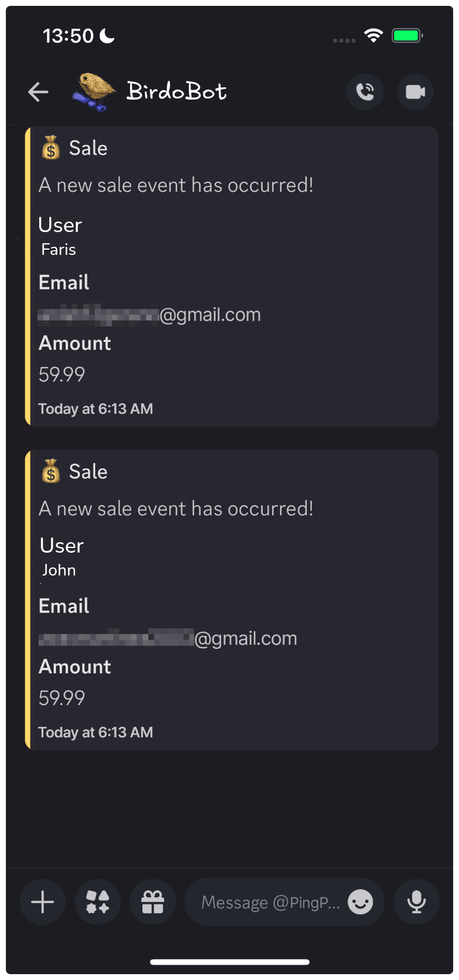Tap the money bag emoji in second Sale
Screen dimensions: 459x980
[51, 471]
